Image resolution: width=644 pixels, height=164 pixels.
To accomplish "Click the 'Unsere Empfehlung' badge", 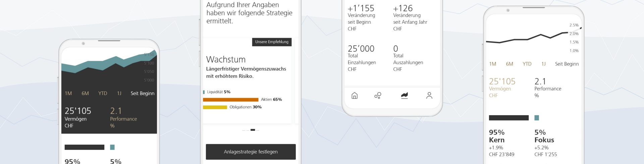I will click(272, 42).
